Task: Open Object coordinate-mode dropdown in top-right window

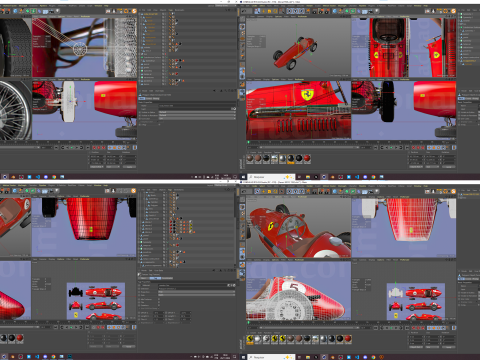Action: pos(416,167)
